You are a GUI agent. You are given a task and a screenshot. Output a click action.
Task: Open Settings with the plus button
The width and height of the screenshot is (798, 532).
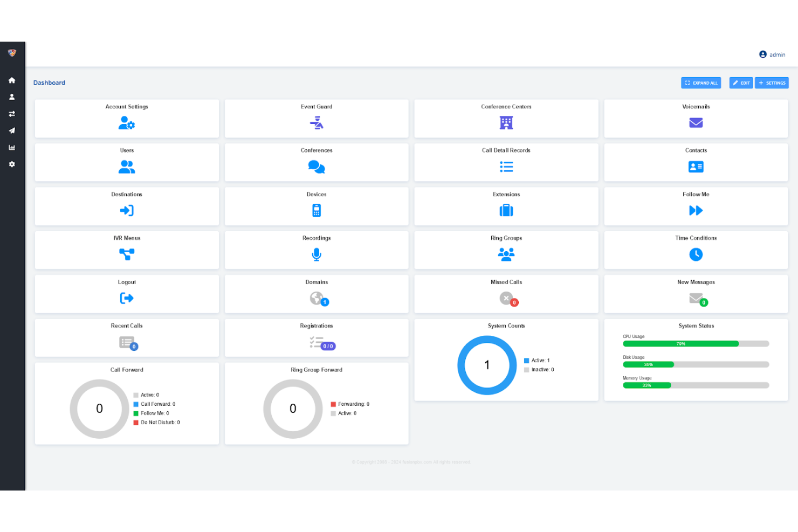(x=772, y=82)
